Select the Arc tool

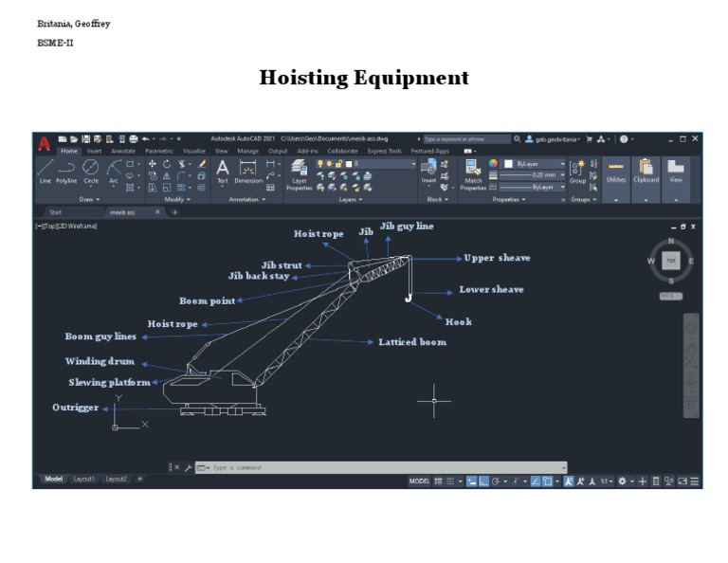(x=114, y=172)
